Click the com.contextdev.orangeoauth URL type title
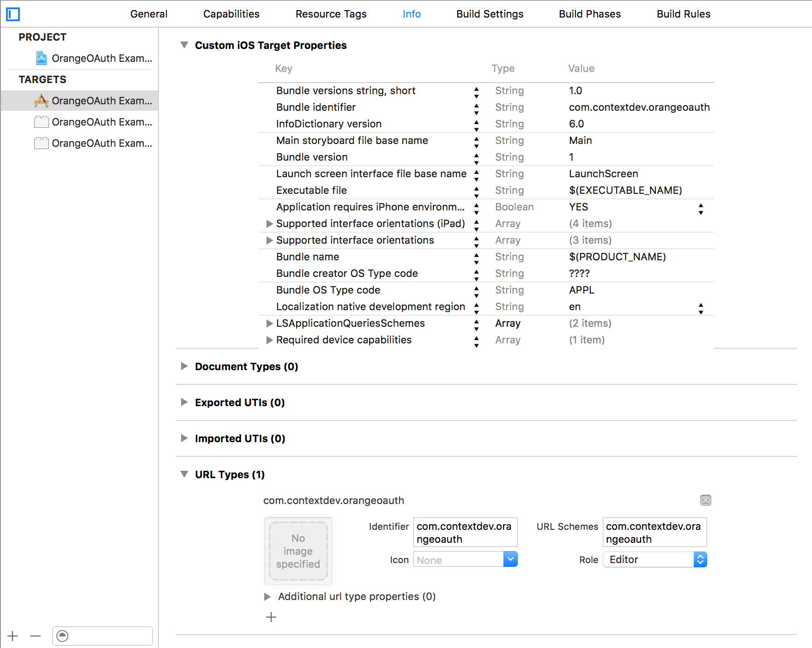 333,500
